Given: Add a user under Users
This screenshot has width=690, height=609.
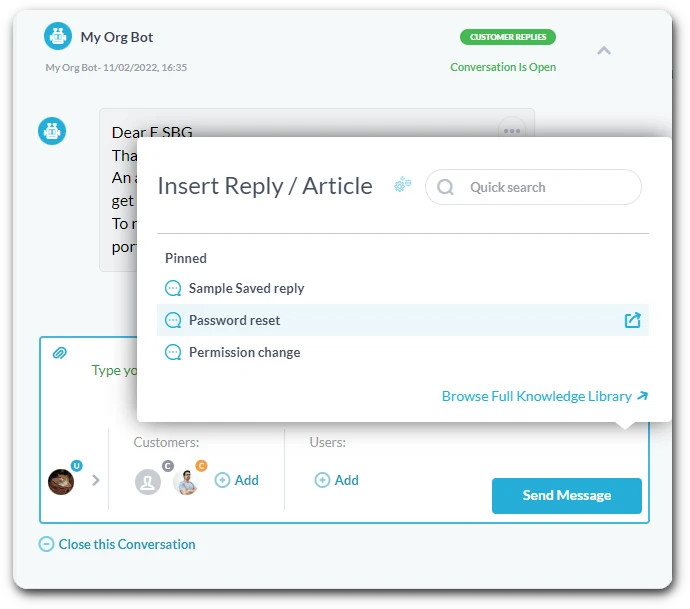Looking at the screenshot, I should tap(337, 480).
